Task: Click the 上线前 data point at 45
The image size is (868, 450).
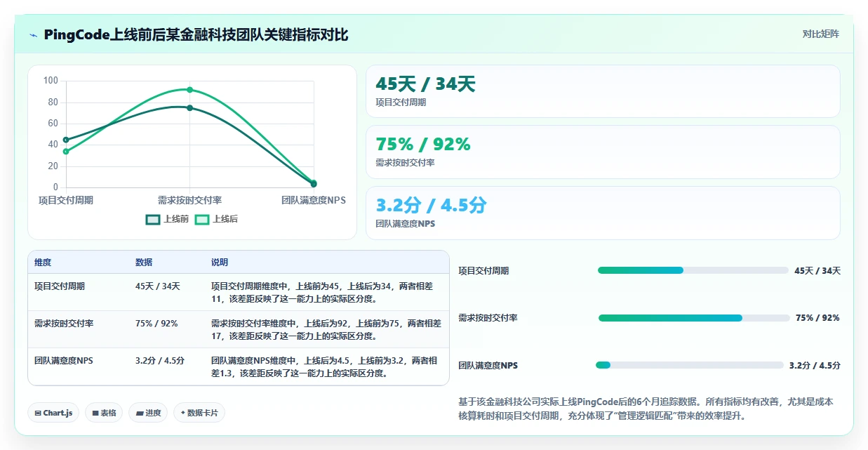Action: pyautogui.click(x=66, y=140)
